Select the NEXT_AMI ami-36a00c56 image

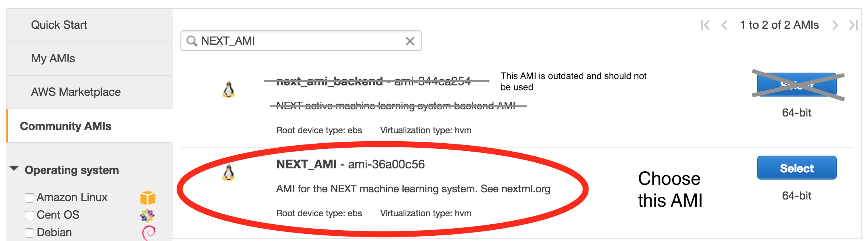click(797, 168)
